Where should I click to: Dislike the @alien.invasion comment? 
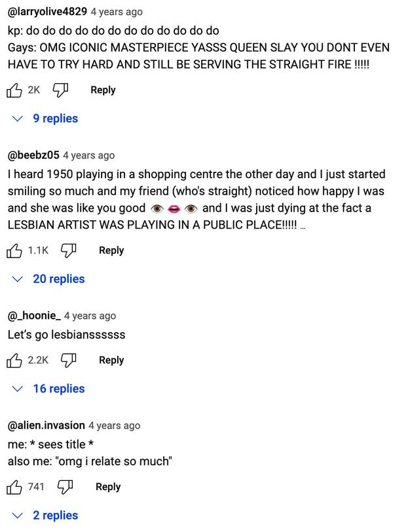point(65,487)
